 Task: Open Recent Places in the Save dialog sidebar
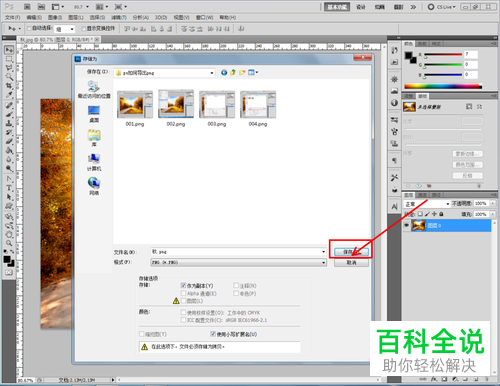click(94, 89)
